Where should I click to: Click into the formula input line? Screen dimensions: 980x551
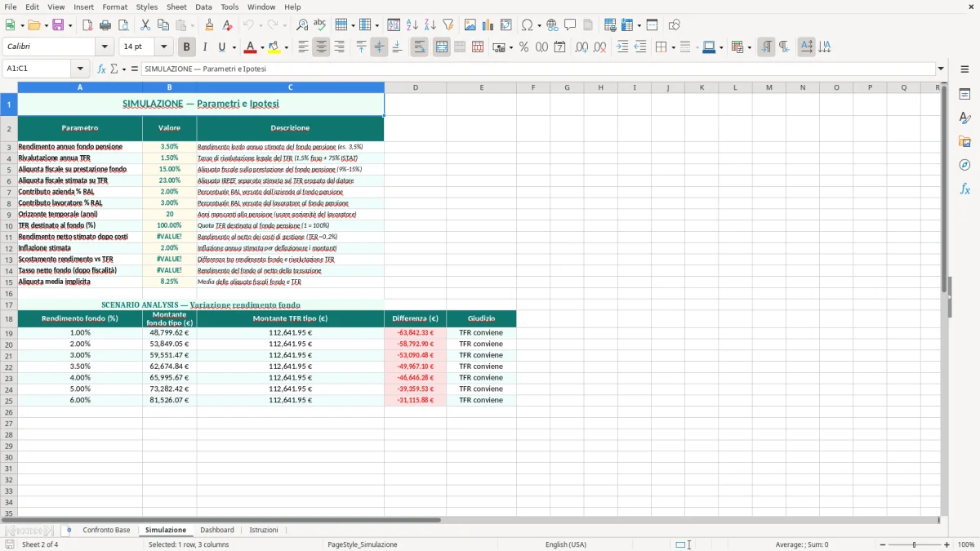537,69
